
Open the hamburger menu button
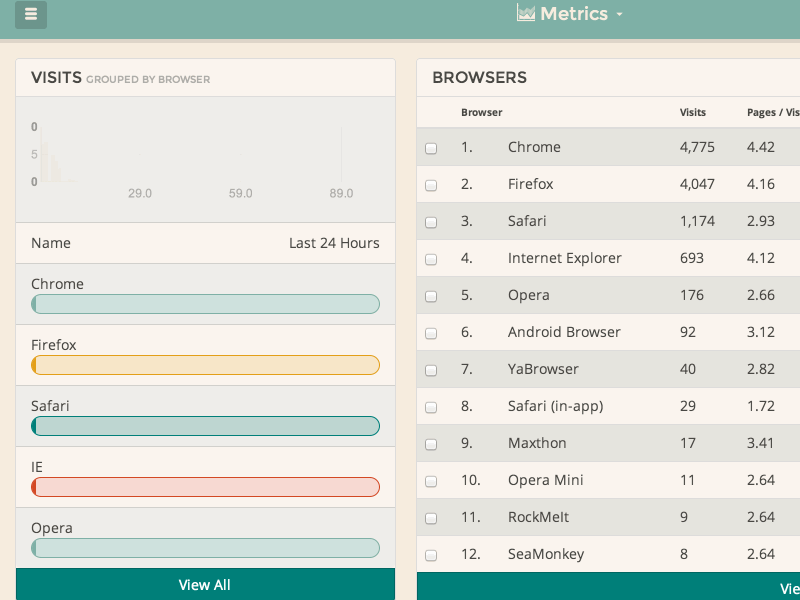point(31,14)
